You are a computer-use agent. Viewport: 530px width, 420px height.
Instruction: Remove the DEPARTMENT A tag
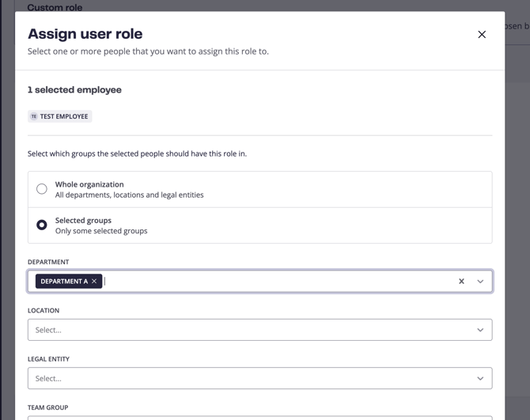click(94, 282)
